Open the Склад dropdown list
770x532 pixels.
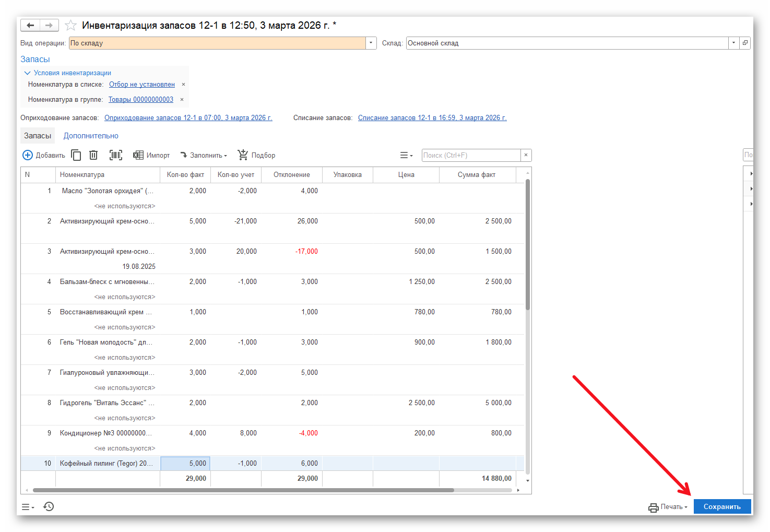coord(733,43)
